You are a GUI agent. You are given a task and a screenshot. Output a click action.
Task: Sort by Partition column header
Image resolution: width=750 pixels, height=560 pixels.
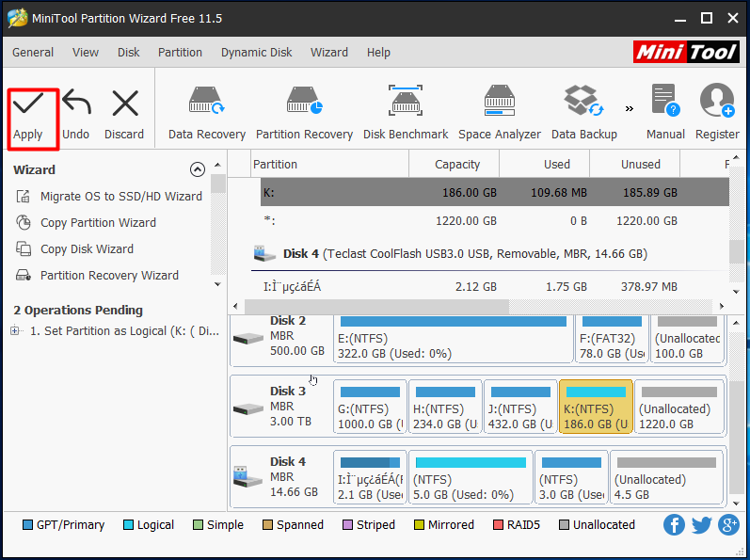[x=329, y=164]
